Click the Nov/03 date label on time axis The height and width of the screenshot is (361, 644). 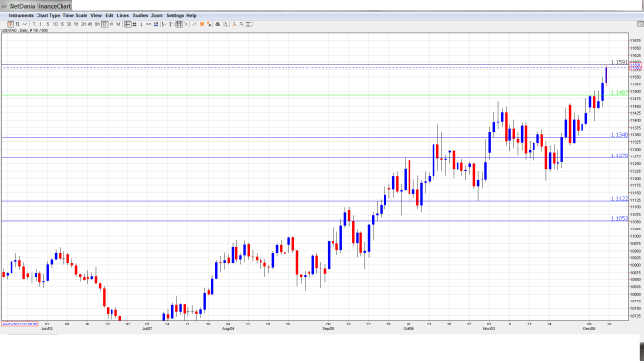pyautogui.click(x=488, y=329)
